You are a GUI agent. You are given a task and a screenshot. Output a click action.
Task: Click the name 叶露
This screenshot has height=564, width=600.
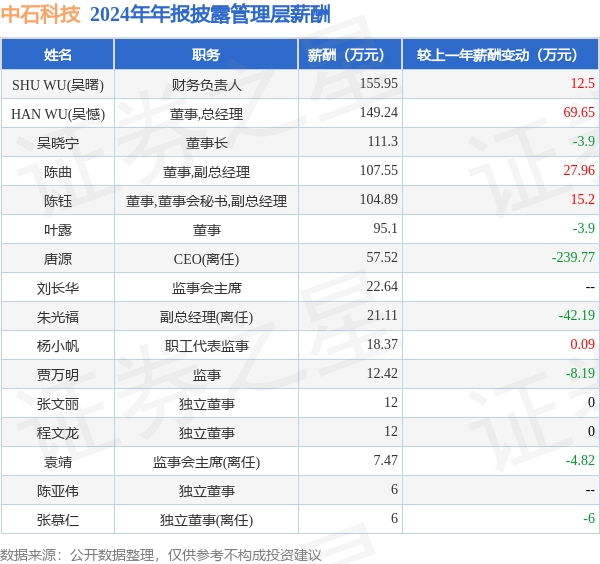point(58,230)
